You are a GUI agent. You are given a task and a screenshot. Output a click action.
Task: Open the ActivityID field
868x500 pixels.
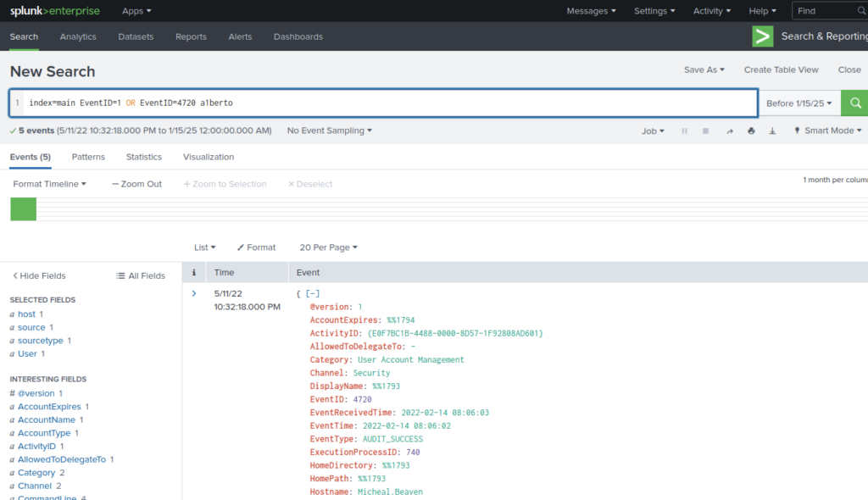(36, 447)
